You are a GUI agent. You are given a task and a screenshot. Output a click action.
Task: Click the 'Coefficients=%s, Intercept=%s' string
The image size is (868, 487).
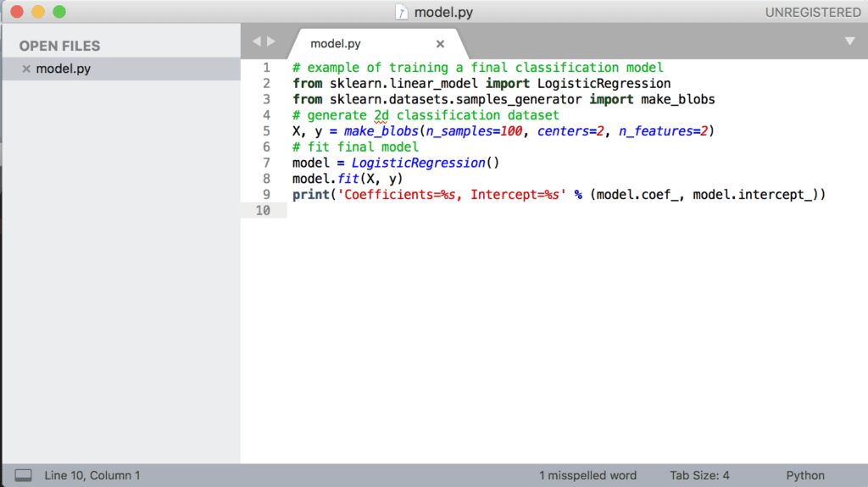click(x=452, y=195)
